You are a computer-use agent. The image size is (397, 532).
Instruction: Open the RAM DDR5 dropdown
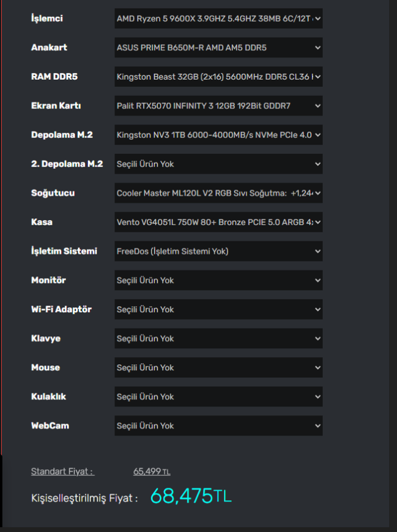[219, 77]
